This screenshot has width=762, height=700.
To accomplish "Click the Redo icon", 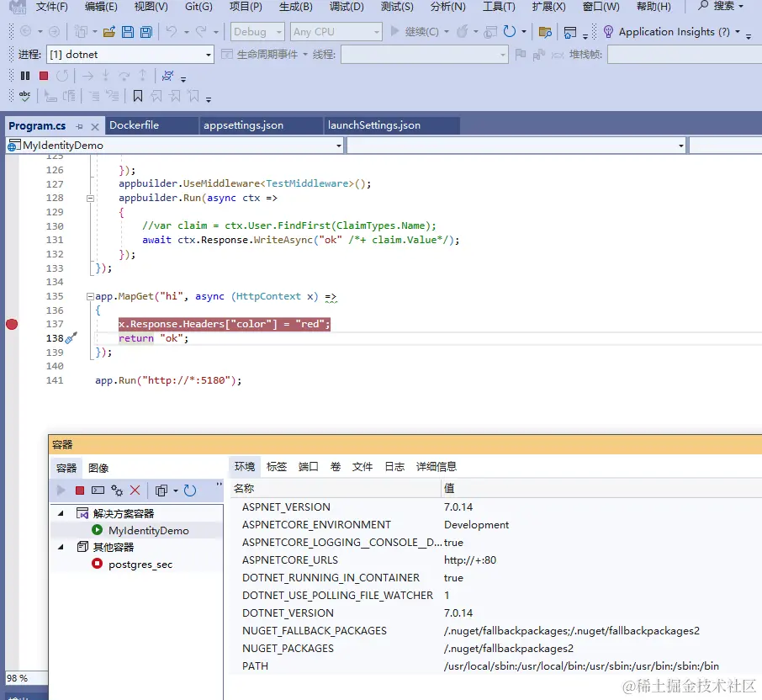I will (201, 32).
